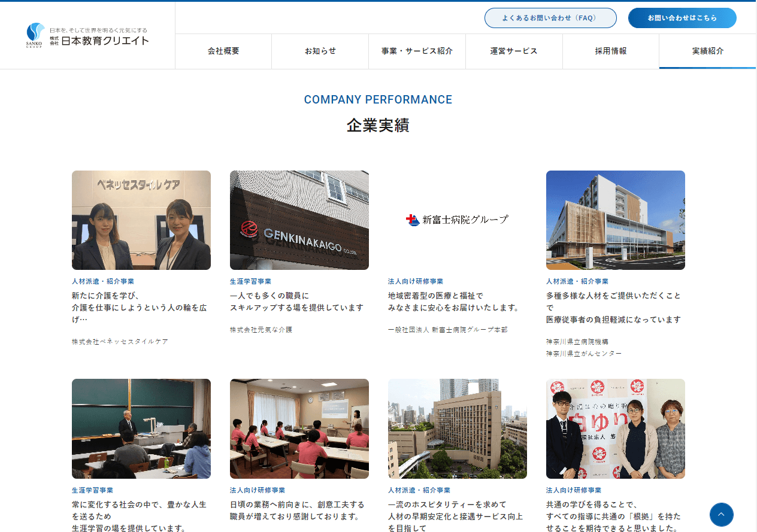The image size is (757, 532).
Task: Open the 採用情報 navigation item
Action: [x=610, y=51]
